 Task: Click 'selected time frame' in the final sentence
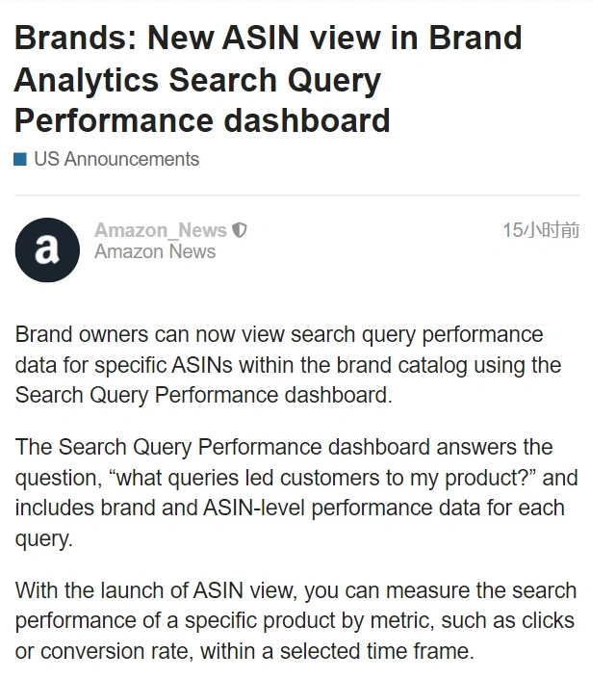pos(374,651)
